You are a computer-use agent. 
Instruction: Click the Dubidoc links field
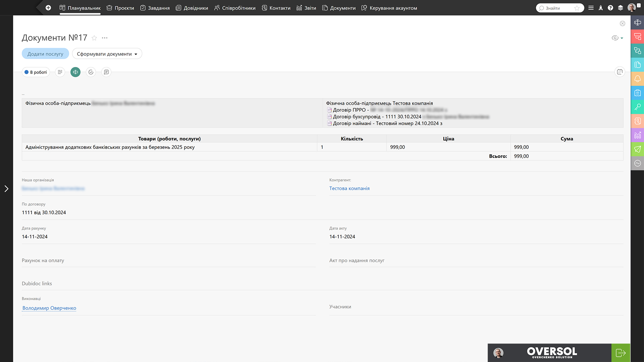click(x=323, y=284)
